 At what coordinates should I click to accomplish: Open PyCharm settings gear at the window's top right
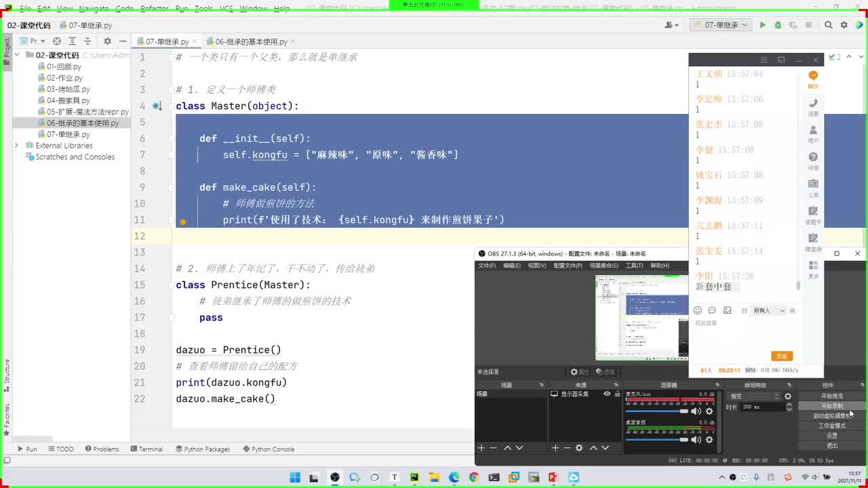point(844,25)
